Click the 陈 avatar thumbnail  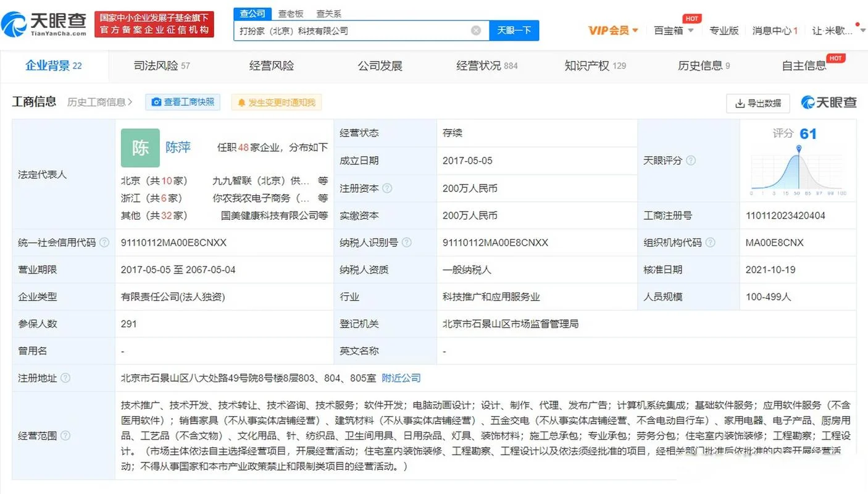tap(140, 148)
